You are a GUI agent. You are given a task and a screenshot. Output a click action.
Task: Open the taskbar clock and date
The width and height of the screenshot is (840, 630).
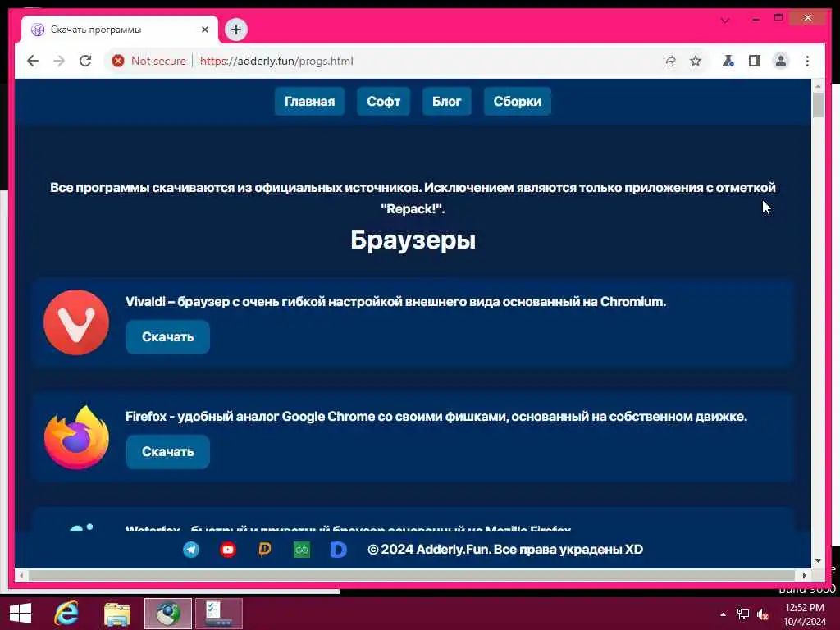(805, 614)
